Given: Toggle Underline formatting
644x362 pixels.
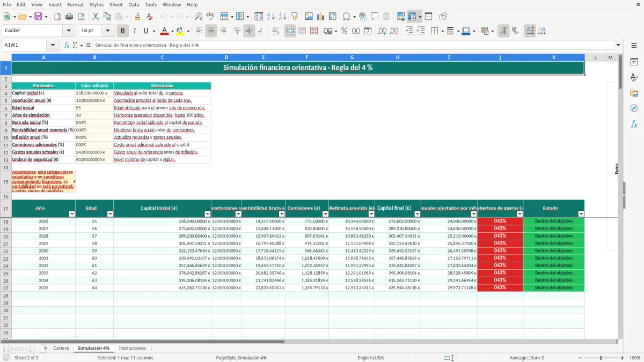Looking at the screenshot, I should point(146,31).
